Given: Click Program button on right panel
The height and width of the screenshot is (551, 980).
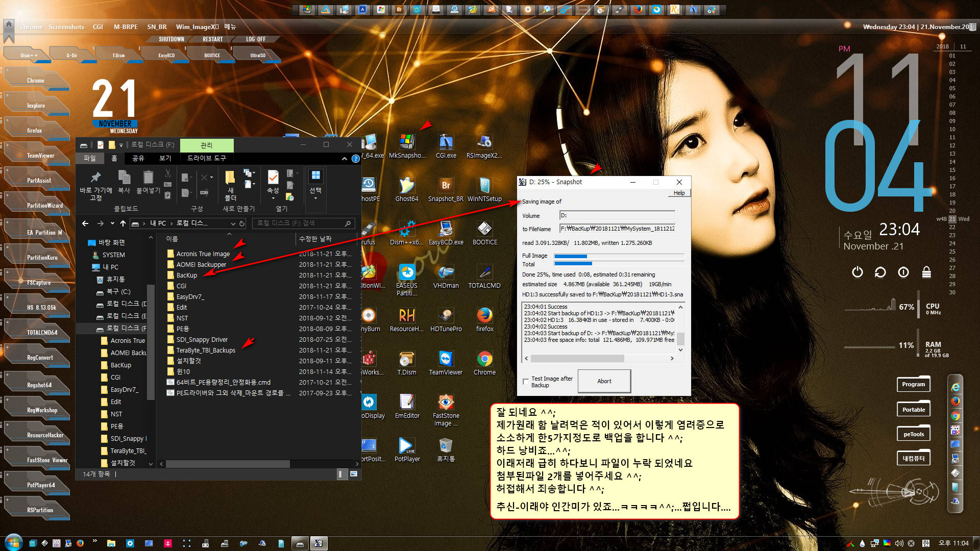Looking at the screenshot, I should point(913,384).
